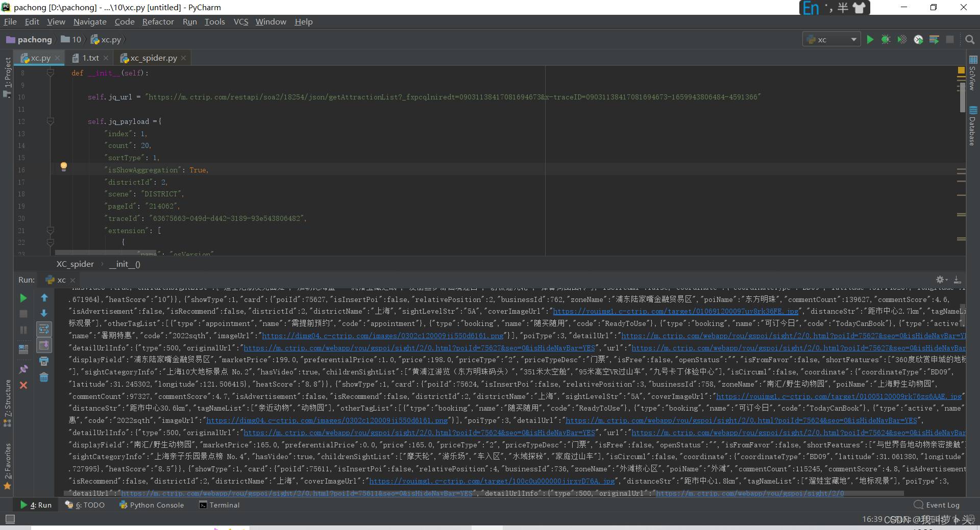Screen dimensions: 980x530
Task: Open the Python Console tool window
Action: tap(152, 505)
